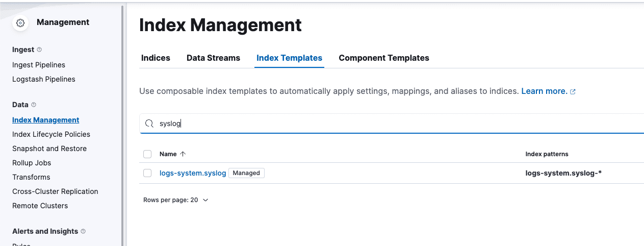The width and height of the screenshot is (644, 246).
Task: Click the search magnifier icon
Action: [x=149, y=124]
